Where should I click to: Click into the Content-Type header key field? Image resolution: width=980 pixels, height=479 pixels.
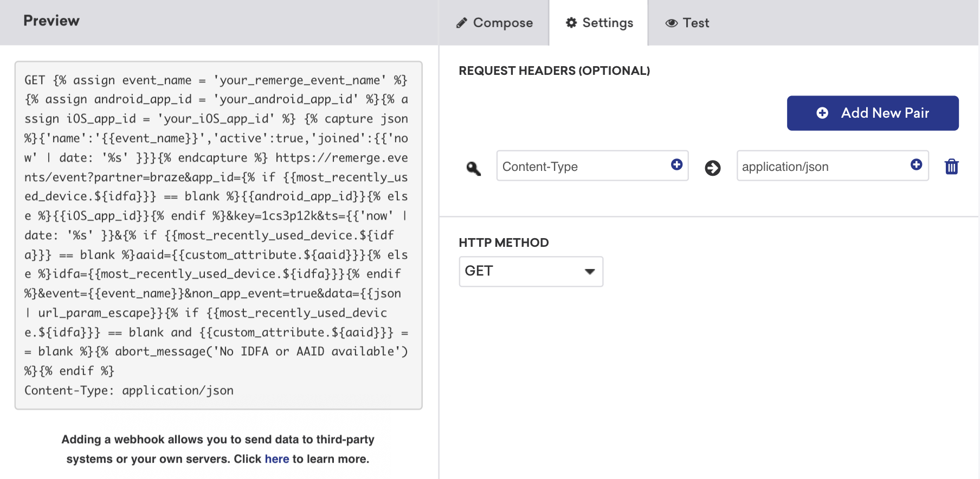point(592,166)
